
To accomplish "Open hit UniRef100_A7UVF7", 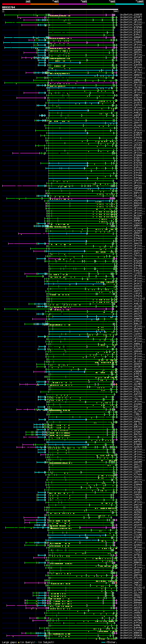I will click(x=131, y=17).
